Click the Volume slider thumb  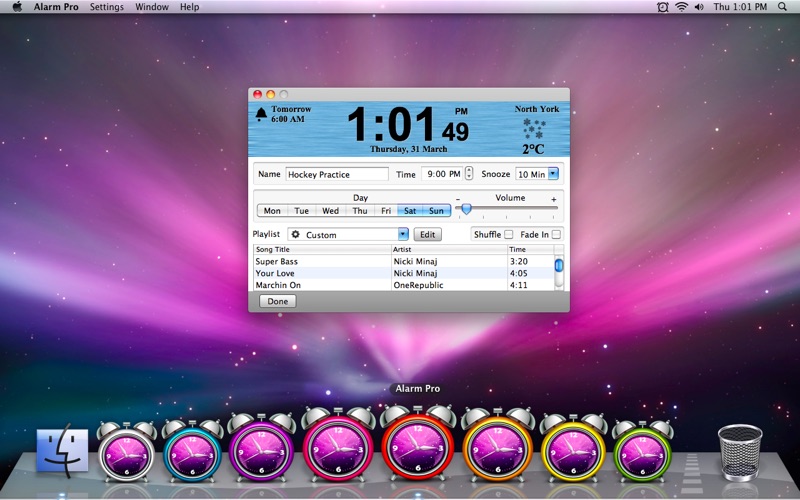tap(466, 209)
